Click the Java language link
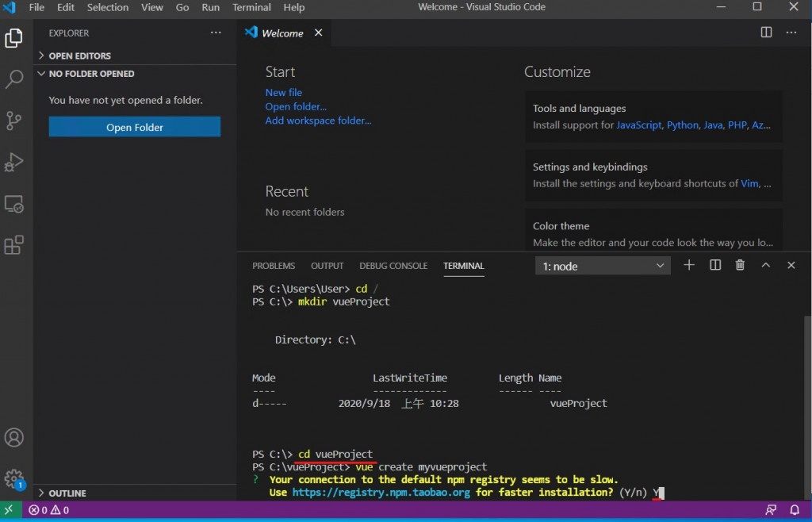This screenshot has width=812, height=522. [713, 125]
